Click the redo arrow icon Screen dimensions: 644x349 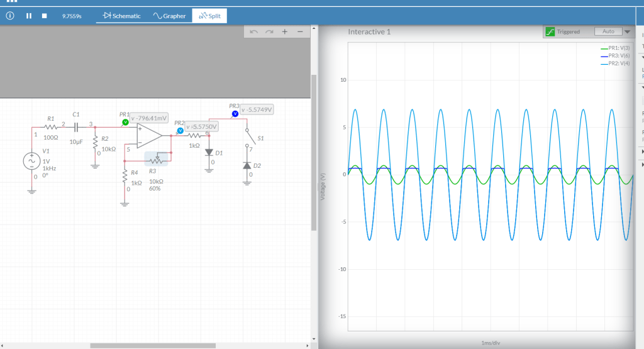pyautogui.click(x=269, y=31)
